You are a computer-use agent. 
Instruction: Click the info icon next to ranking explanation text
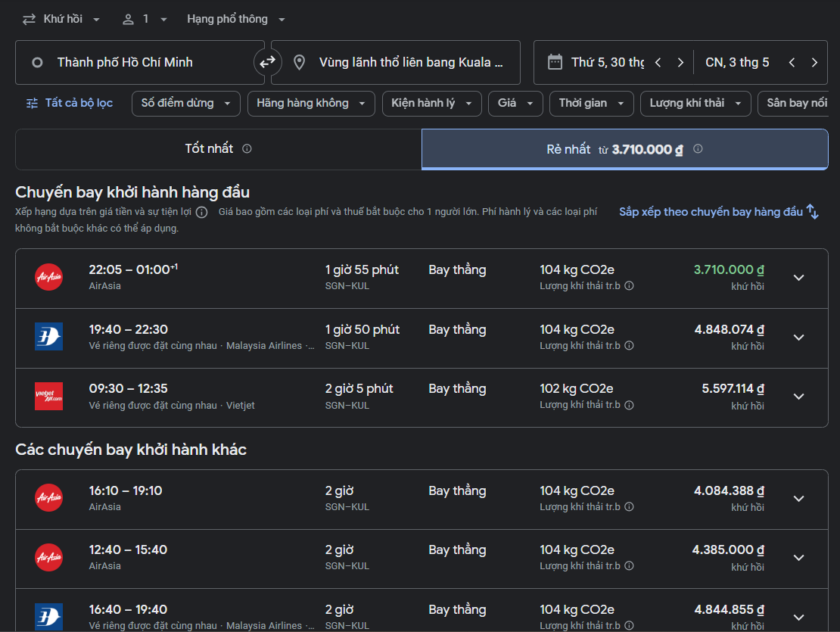coord(201,213)
